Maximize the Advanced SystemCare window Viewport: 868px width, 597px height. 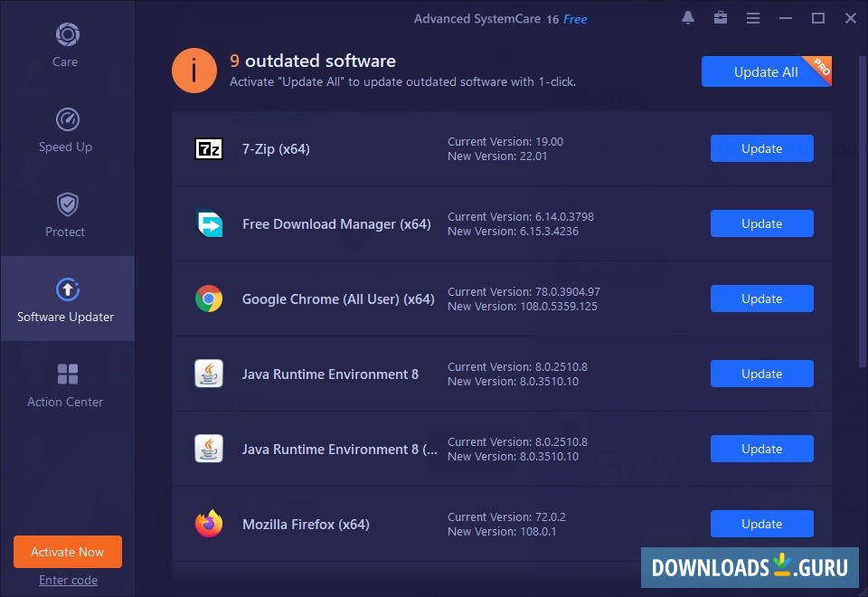click(818, 18)
